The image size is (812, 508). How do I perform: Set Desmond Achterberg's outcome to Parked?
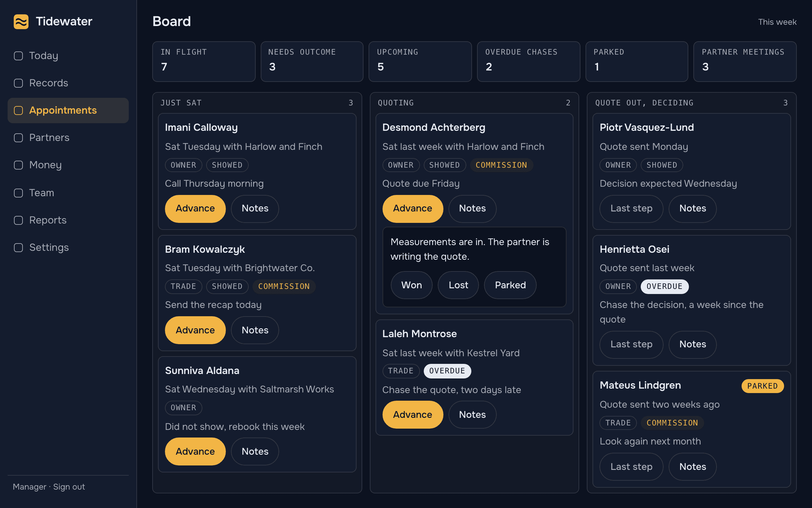click(x=510, y=285)
